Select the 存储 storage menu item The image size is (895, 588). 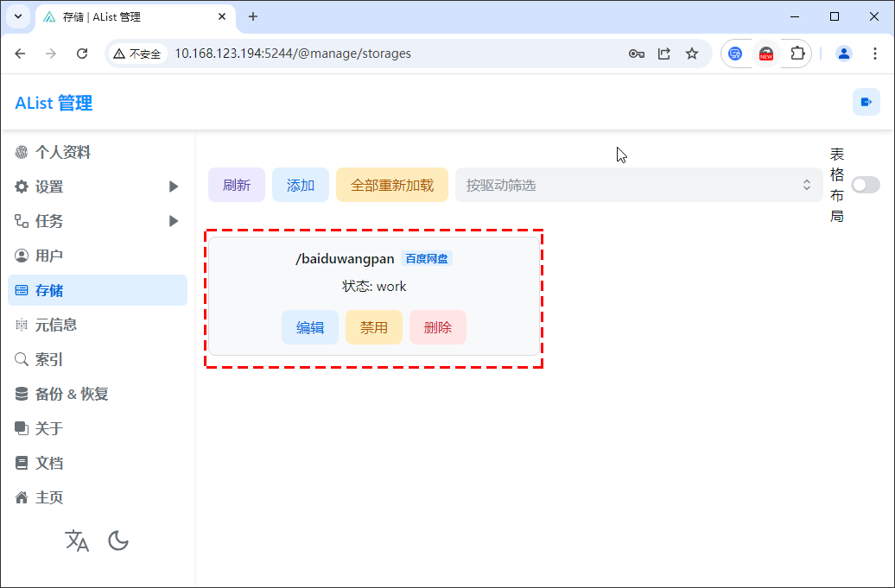point(98,290)
